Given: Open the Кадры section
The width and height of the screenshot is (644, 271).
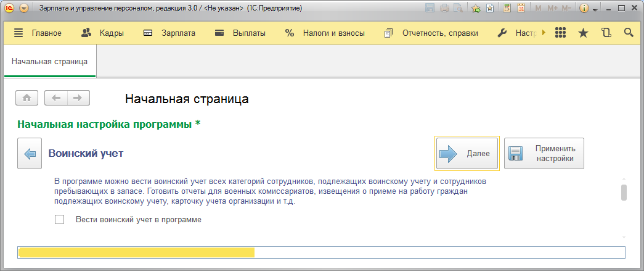Looking at the screenshot, I should tap(103, 33).
